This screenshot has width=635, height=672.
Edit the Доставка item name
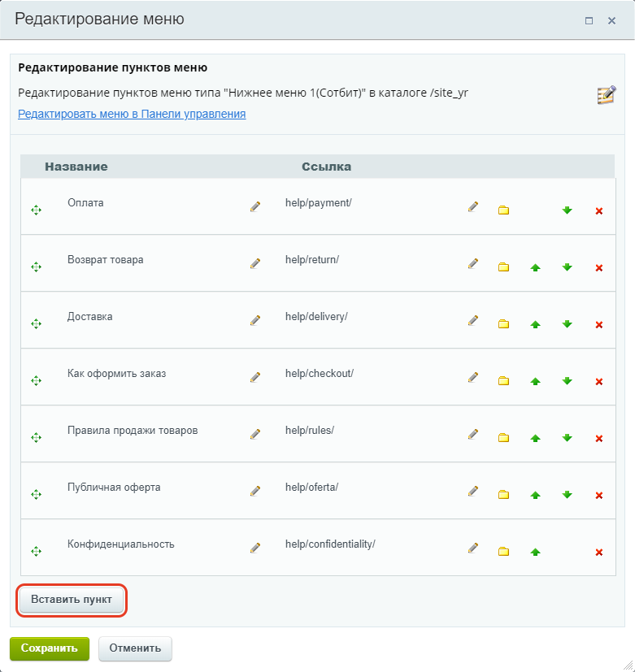point(255,319)
